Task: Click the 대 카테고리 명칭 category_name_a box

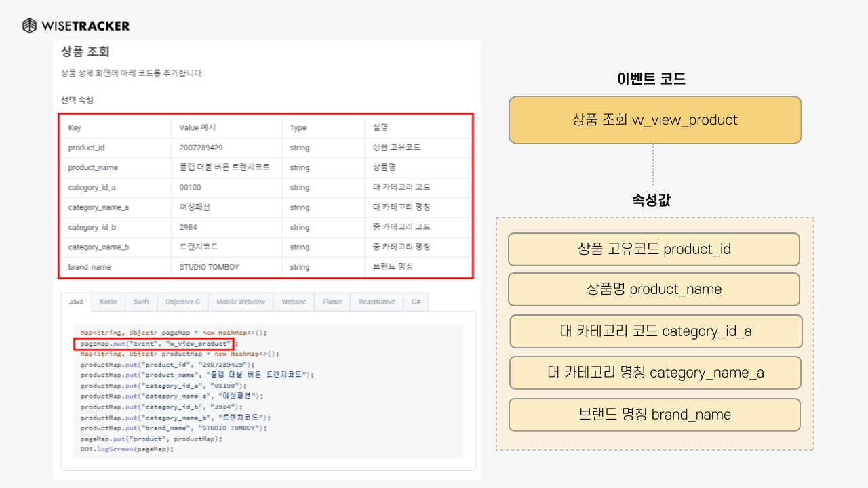Action: [x=654, y=373]
